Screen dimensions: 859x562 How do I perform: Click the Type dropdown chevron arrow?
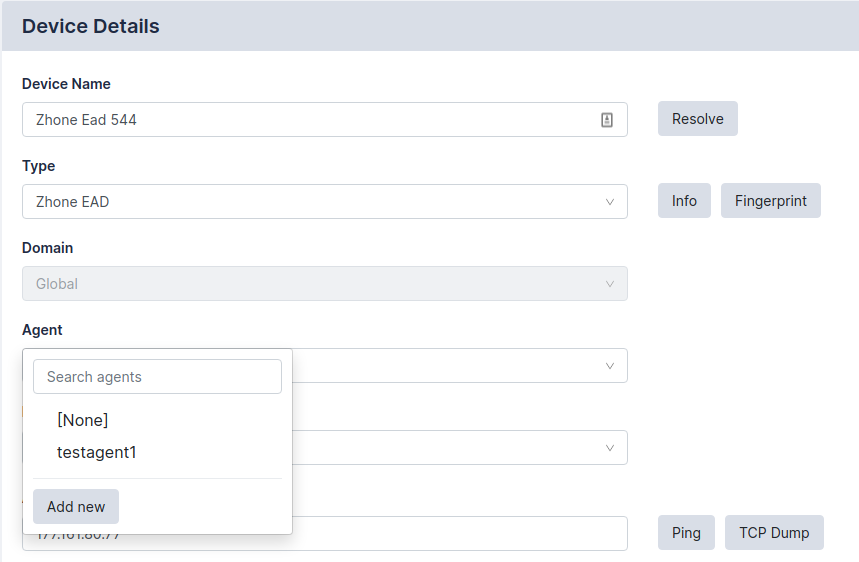tap(610, 202)
